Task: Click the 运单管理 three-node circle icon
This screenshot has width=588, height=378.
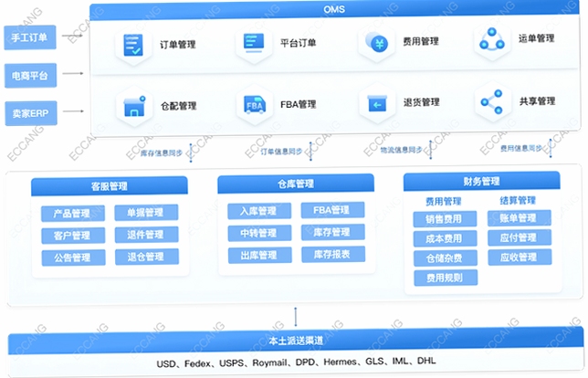Action: click(x=492, y=39)
